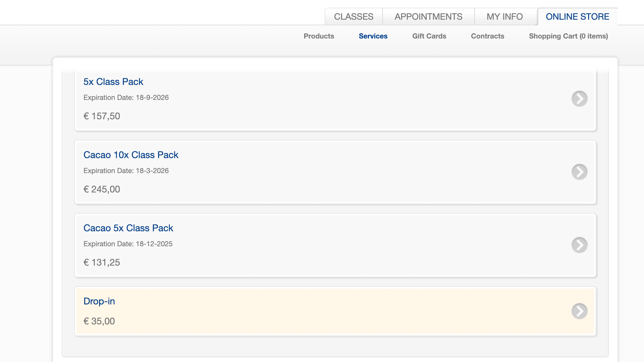Open the Cacao 5x Class Pack link
This screenshot has width=644, height=362.
[x=128, y=228]
